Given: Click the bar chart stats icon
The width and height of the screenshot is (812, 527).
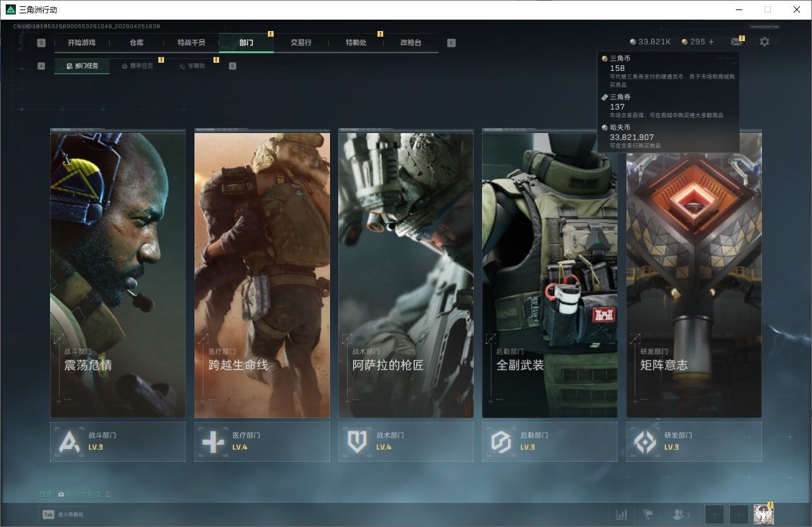Looking at the screenshot, I should [622, 514].
